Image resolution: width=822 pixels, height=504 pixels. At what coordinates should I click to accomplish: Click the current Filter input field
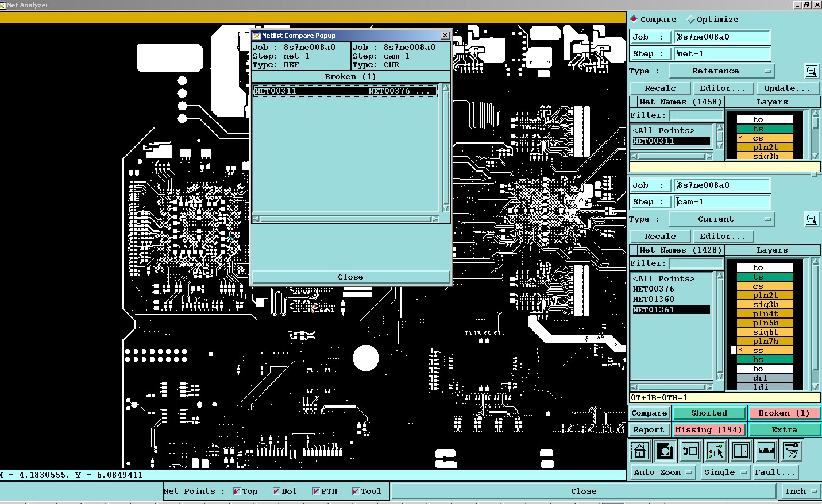(x=696, y=263)
